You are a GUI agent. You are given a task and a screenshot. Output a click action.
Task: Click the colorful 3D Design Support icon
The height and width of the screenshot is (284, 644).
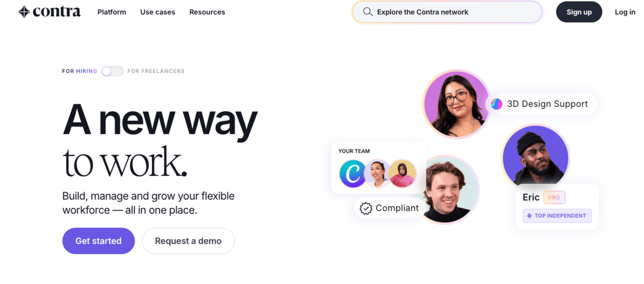coord(496,104)
